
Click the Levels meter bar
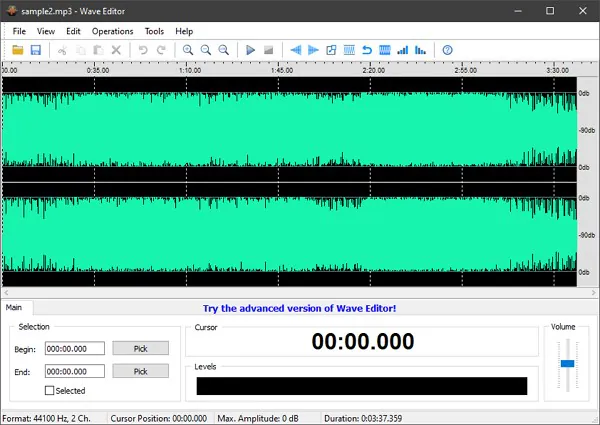[x=362, y=386]
